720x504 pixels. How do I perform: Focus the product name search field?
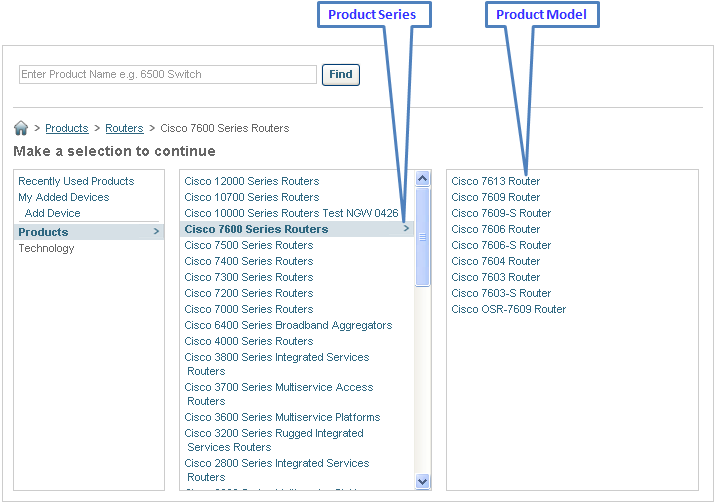168,74
